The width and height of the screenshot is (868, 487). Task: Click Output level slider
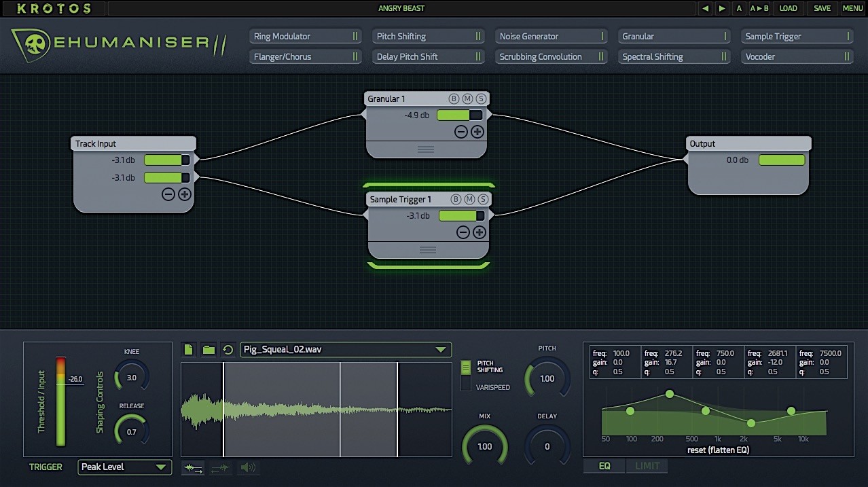(782, 160)
